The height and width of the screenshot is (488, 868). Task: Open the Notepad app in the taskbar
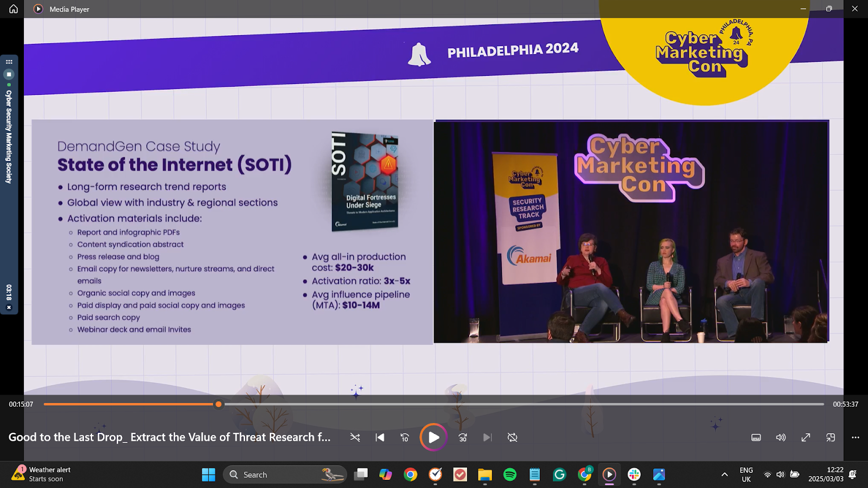(x=535, y=474)
